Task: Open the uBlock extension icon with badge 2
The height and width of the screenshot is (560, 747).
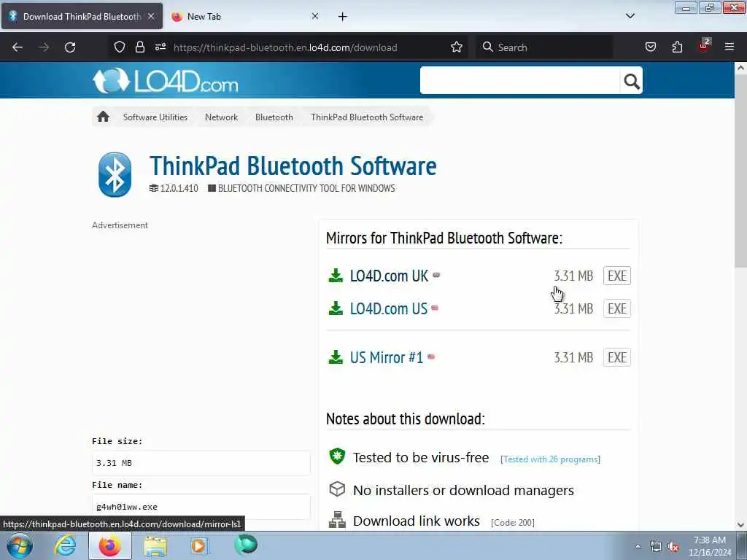Action: click(x=704, y=46)
